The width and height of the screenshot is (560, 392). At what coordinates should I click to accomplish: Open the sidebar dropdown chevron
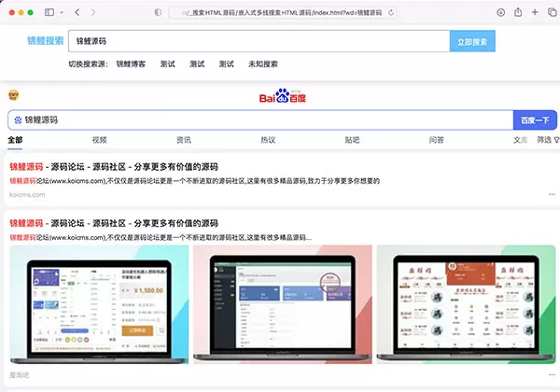(62, 12)
